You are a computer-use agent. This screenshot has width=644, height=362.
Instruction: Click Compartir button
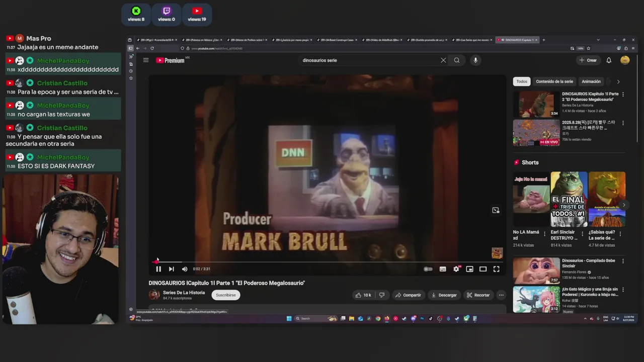408,295
